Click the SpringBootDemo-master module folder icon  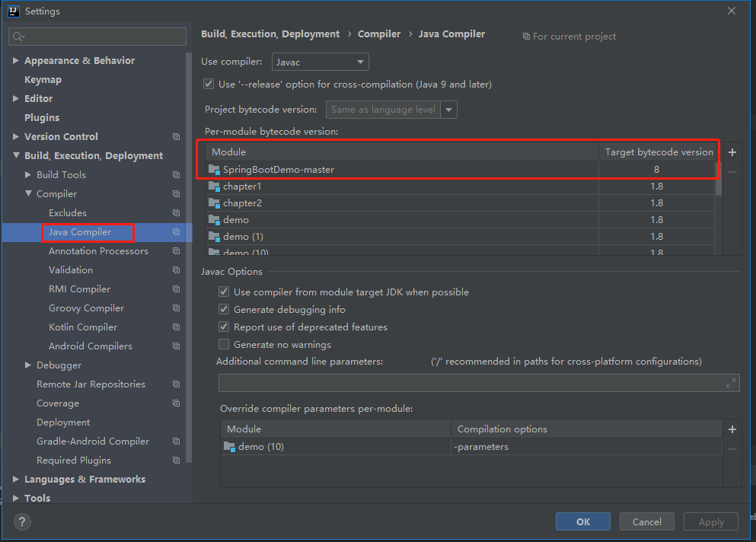point(214,170)
